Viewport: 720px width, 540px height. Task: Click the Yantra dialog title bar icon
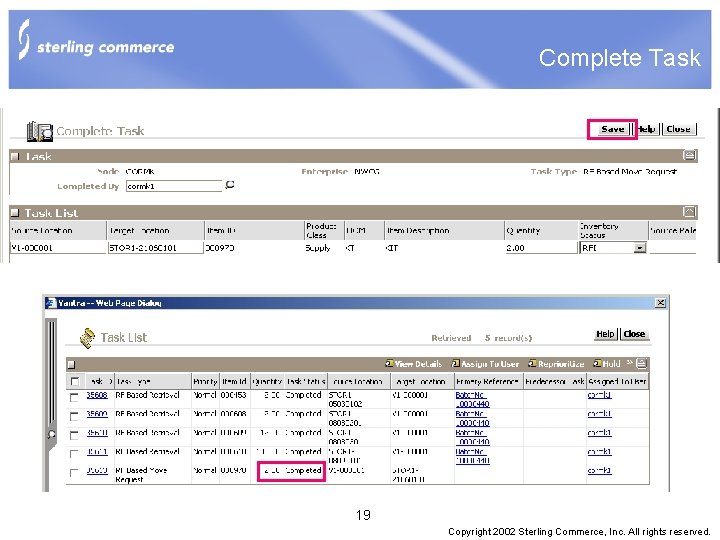50,303
